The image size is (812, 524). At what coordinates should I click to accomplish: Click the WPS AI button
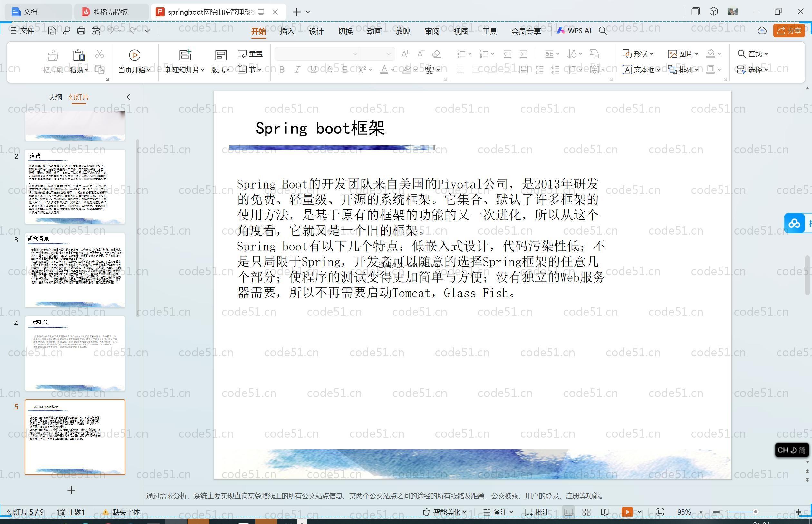[x=574, y=31]
